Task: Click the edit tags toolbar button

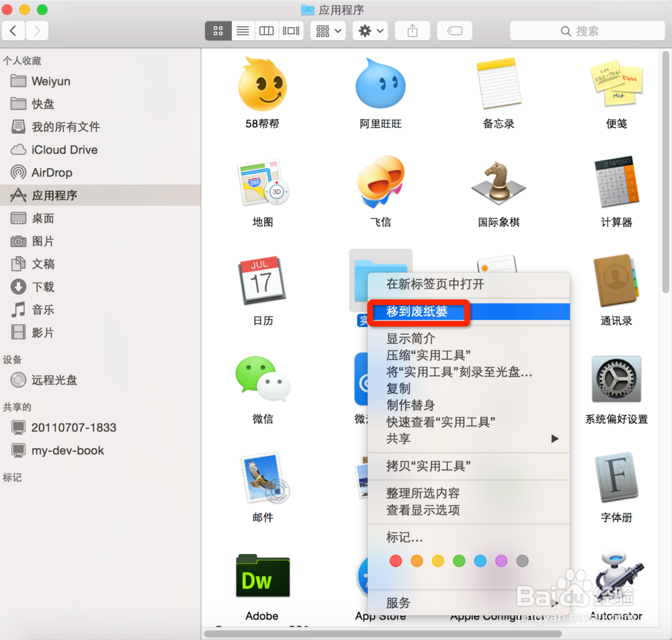Action: click(x=454, y=31)
